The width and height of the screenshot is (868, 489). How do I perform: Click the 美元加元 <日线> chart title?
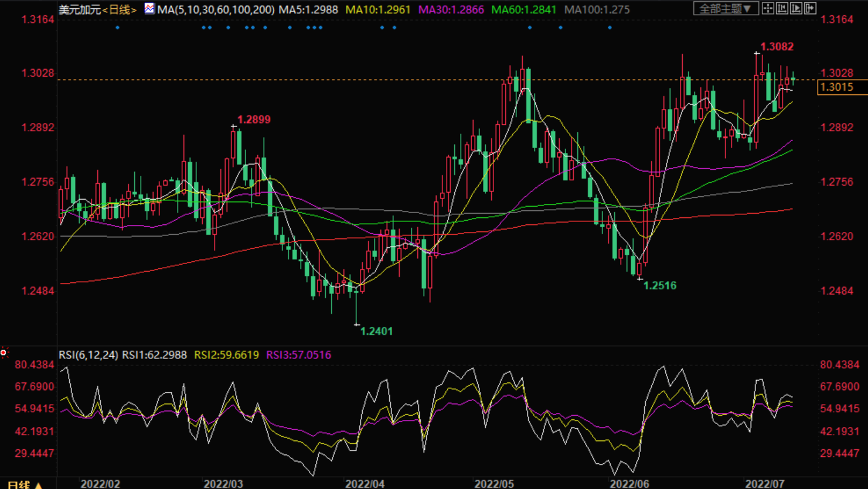click(97, 10)
